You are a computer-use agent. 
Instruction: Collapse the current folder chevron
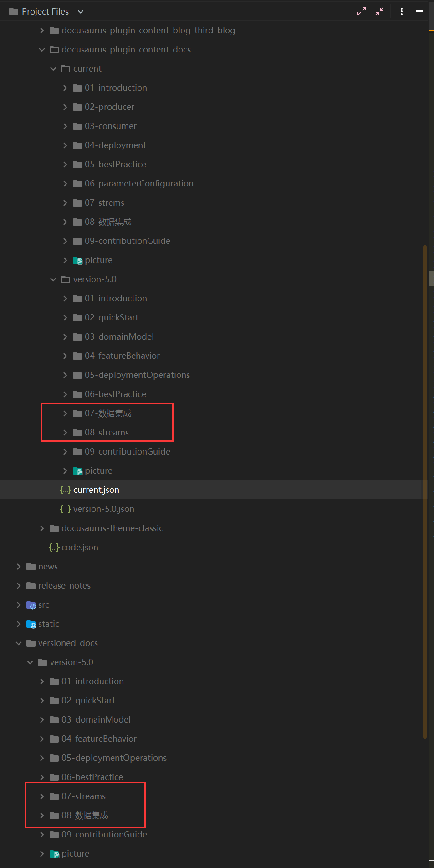click(x=53, y=69)
